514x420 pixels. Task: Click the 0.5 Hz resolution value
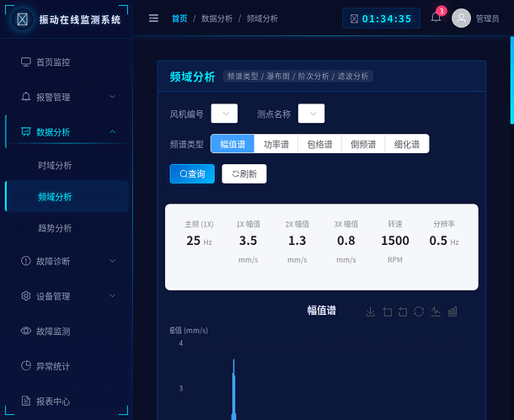coord(444,241)
